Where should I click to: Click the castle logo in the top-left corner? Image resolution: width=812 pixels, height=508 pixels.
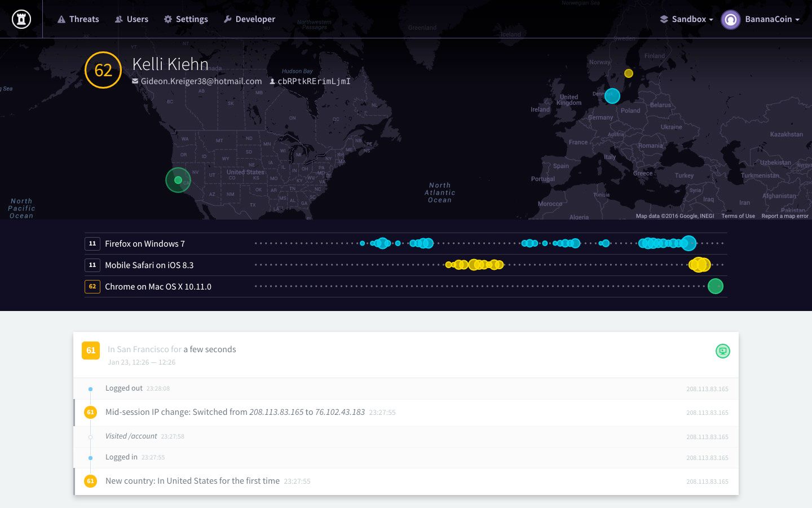[x=21, y=19]
